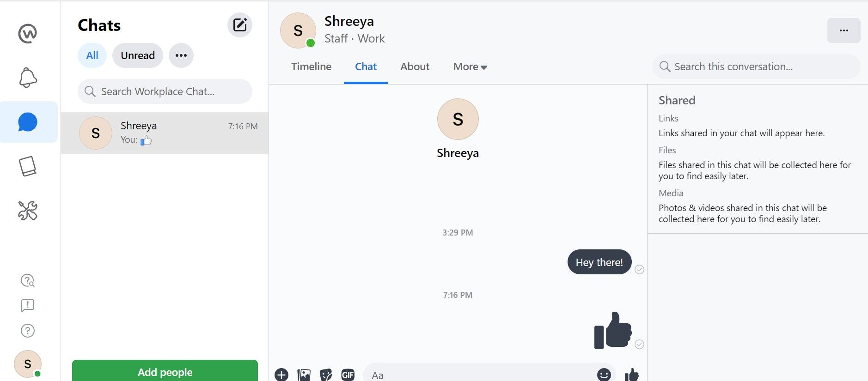
Task: Open the sticker picker icon
Action: coord(326,375)
